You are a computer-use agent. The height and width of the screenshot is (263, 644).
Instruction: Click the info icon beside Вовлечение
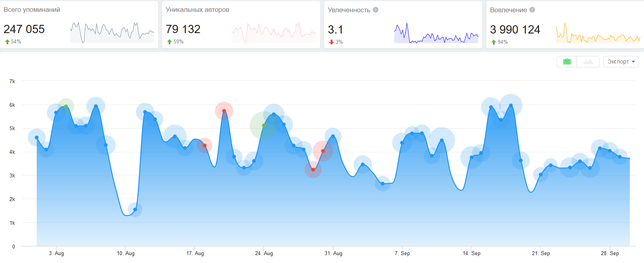tap(532, 10)
